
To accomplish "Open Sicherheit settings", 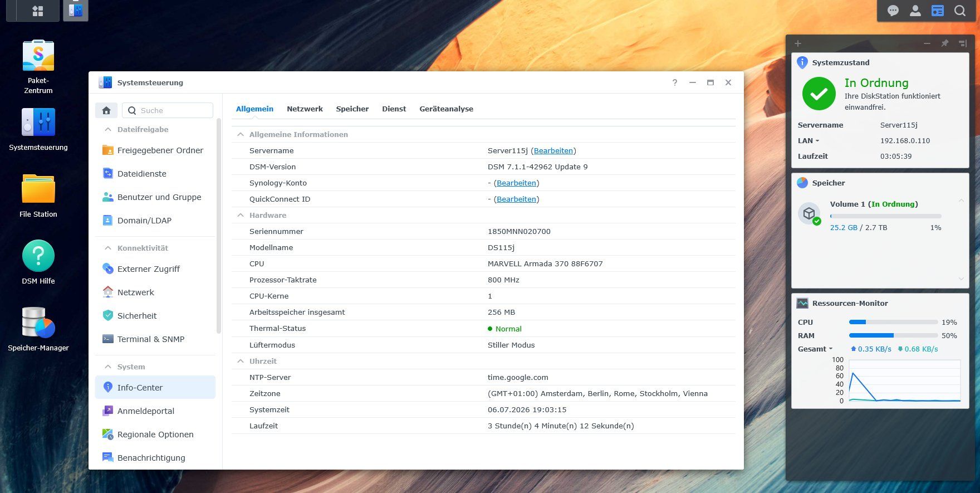I will [x=155, y=316].
